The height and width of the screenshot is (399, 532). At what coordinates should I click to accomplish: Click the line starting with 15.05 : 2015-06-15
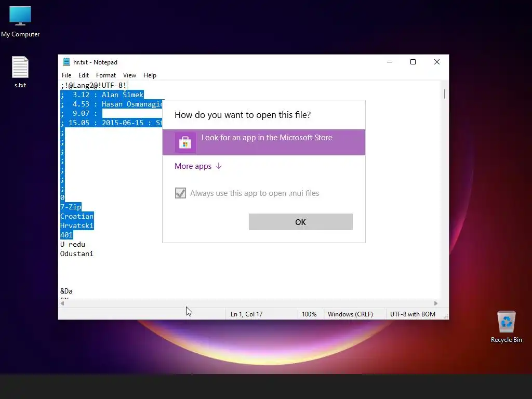(x=111, y=123)
